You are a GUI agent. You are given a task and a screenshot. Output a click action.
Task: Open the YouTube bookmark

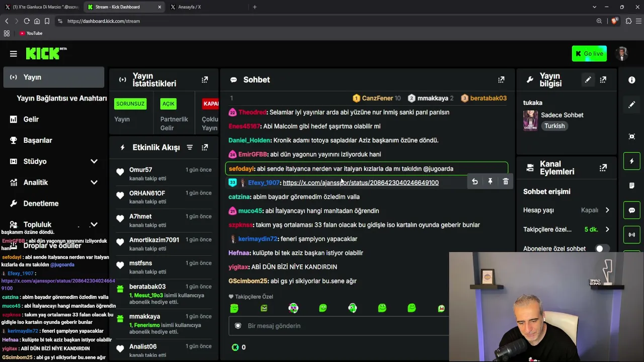[x=31, y=33]
